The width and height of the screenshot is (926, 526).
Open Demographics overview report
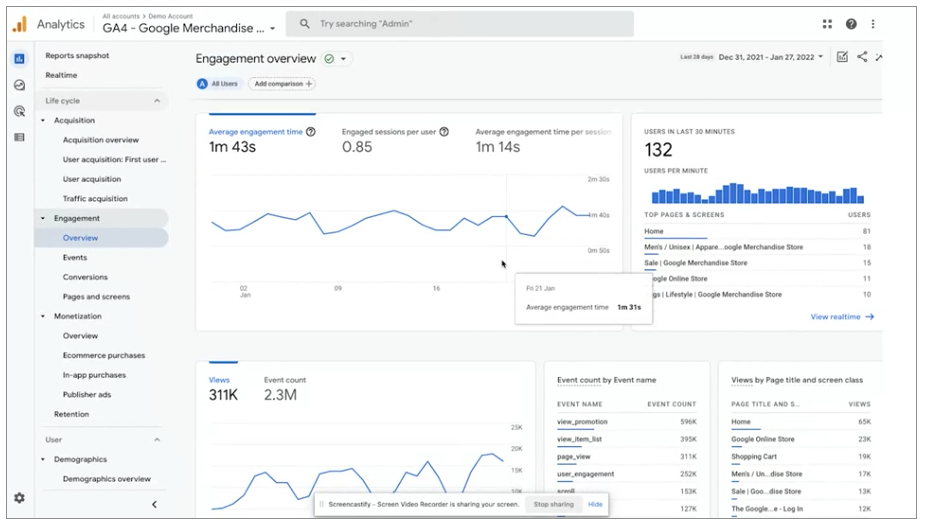coord(107,479)
